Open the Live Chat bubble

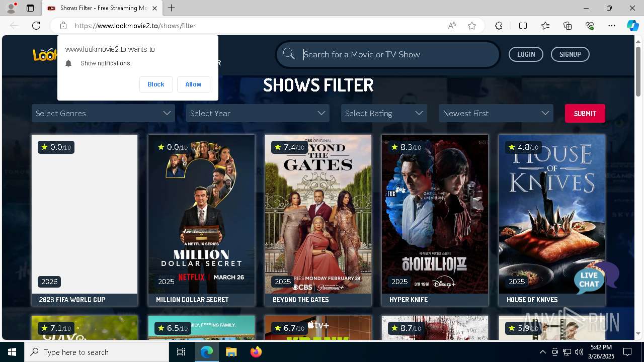tap(596, 278)
